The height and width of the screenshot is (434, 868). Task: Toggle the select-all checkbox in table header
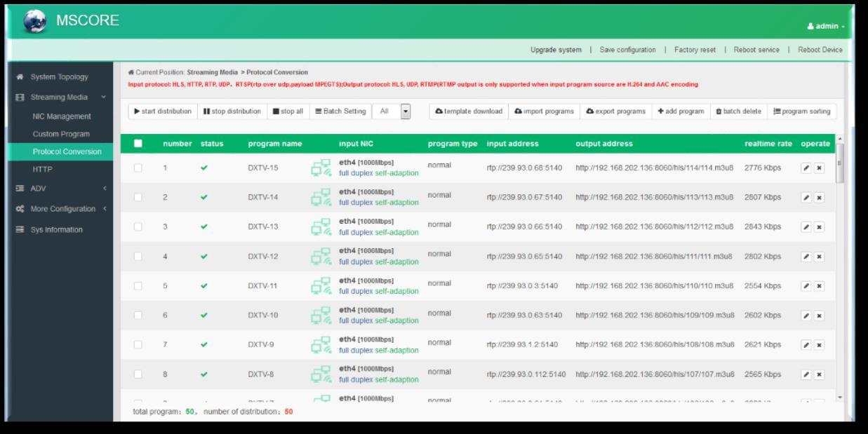138,144
